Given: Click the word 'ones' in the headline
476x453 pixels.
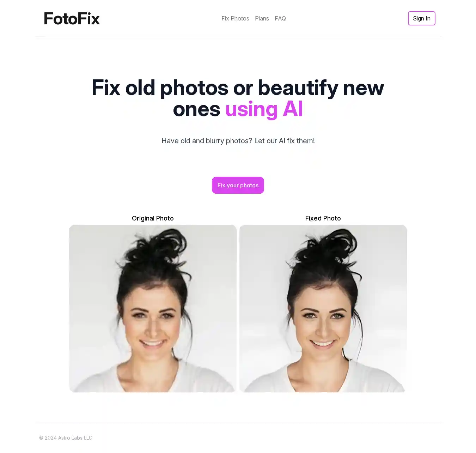Looking at the screenshot, I should (196, 109).
